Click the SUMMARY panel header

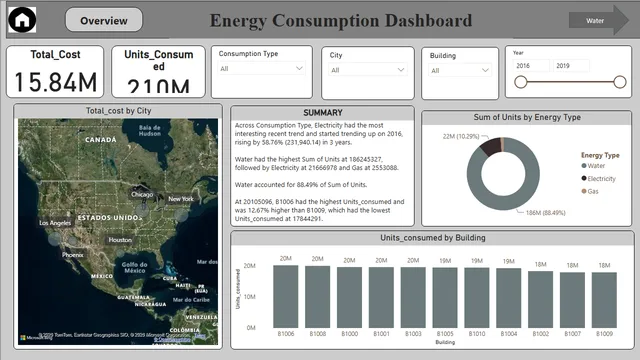322,113
